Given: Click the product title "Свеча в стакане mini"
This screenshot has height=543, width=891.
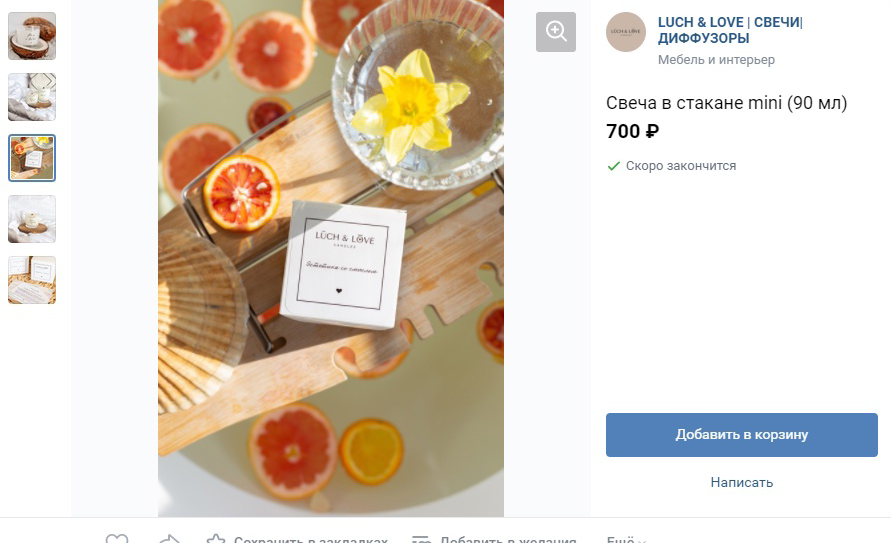Looking at the screenshot, I should click(x=726, y=103).
